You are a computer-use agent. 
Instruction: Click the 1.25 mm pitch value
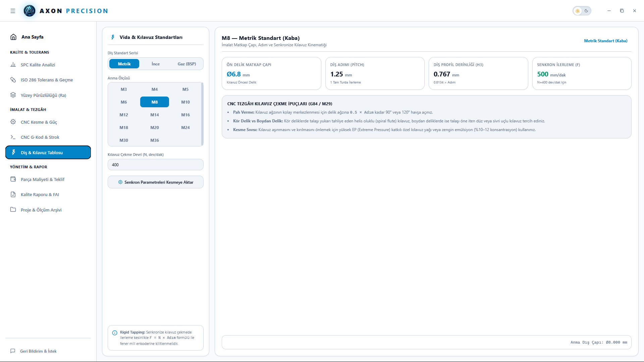click(341, 74)
